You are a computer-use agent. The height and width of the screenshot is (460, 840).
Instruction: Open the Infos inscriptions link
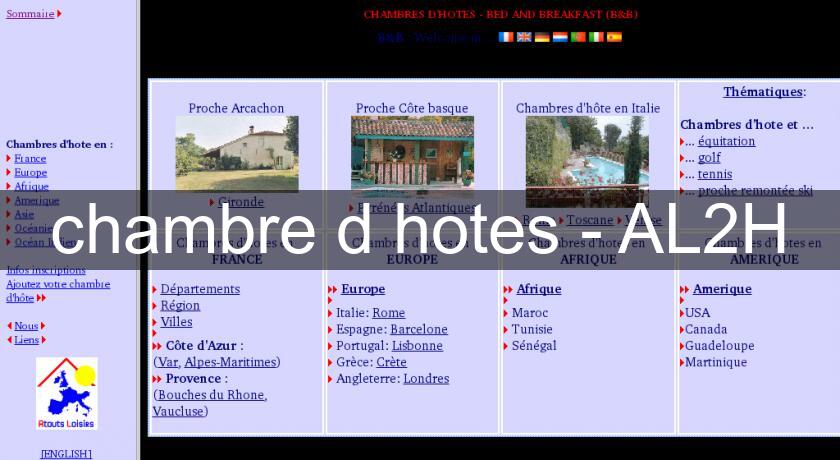(x=46, y=270)
